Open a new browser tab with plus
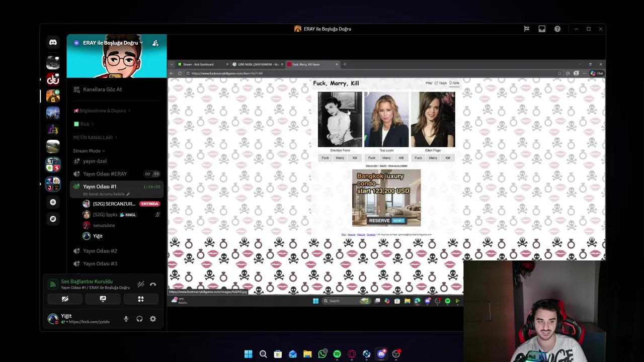This screenshot has width=644, height=362. (x=345, y=64)
